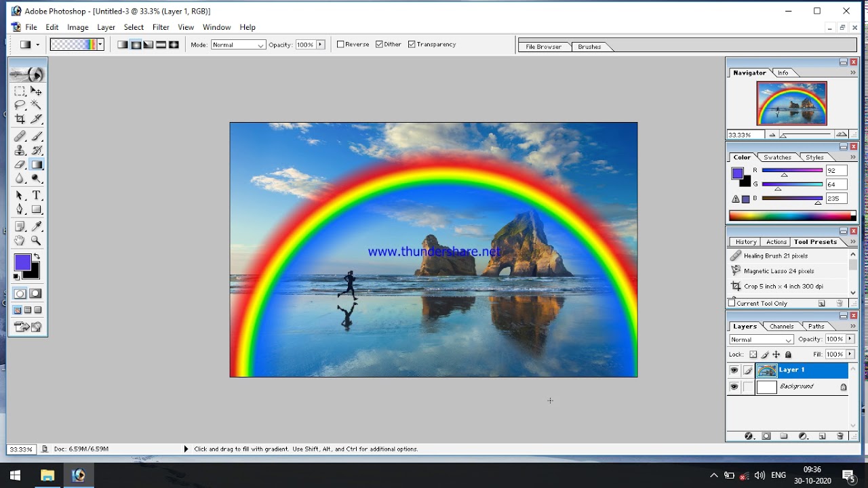Select the History Brush tool
This screenshot has width=868, height=488.
pos(36,150)
